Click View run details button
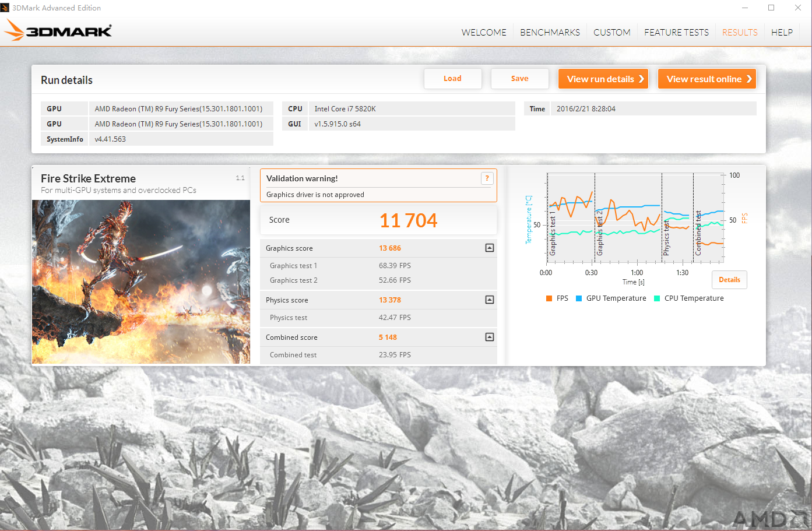812x531 pixels. point(603,79)
